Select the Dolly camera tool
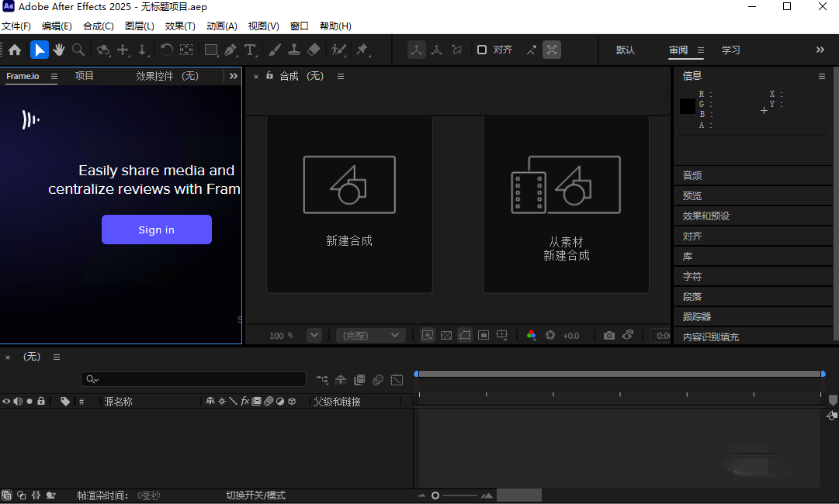This screenshot has width=839, height=504. tap(142, 50)
